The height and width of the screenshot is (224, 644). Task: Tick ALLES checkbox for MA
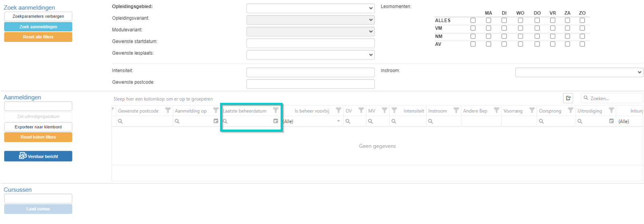point(488,20)
